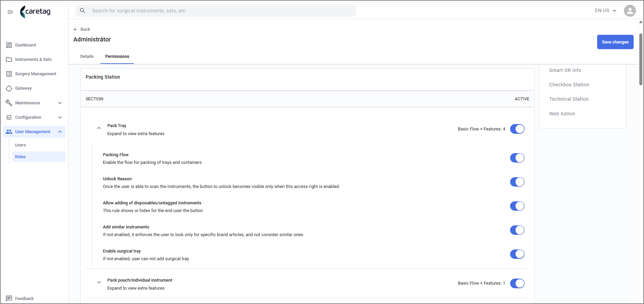The width and height of the screenshot is (644, 304).
Task: Disable the Packing Flow toggle
Action: [x=517, y=158]
